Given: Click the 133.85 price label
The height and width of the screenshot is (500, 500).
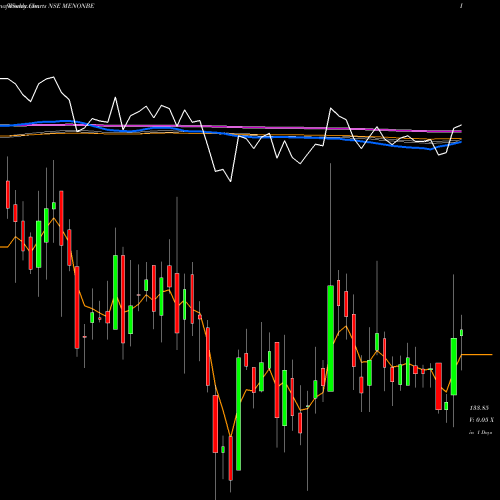Looking at the screenshot, I should (479, 408).
